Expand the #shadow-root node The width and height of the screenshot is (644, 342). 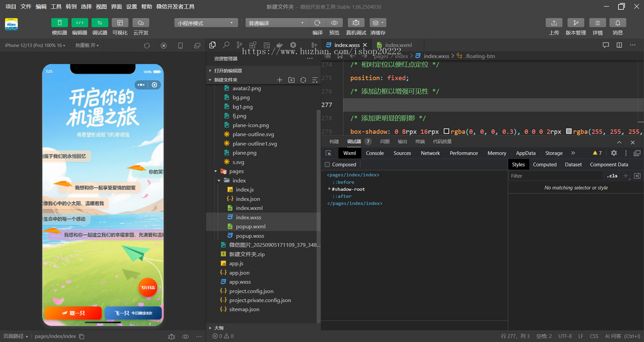tap(330, 189)
